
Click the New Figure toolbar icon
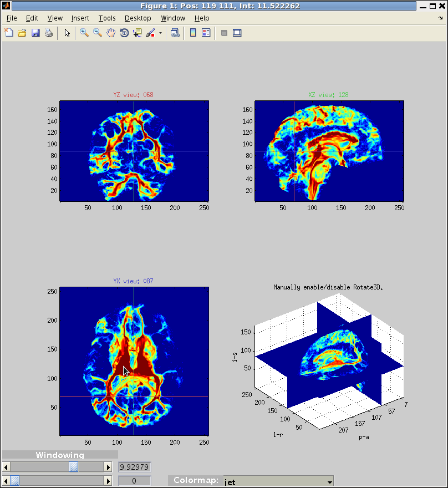click(x=9, y=33)
